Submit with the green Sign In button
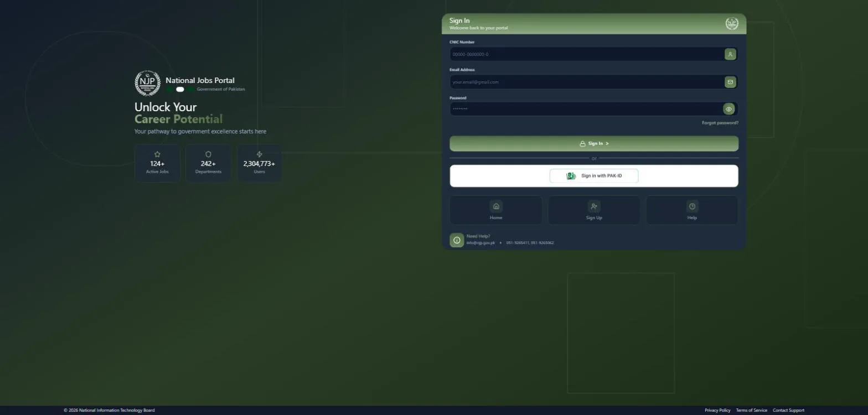The image size is (868, 415). [x=594, y=143]
